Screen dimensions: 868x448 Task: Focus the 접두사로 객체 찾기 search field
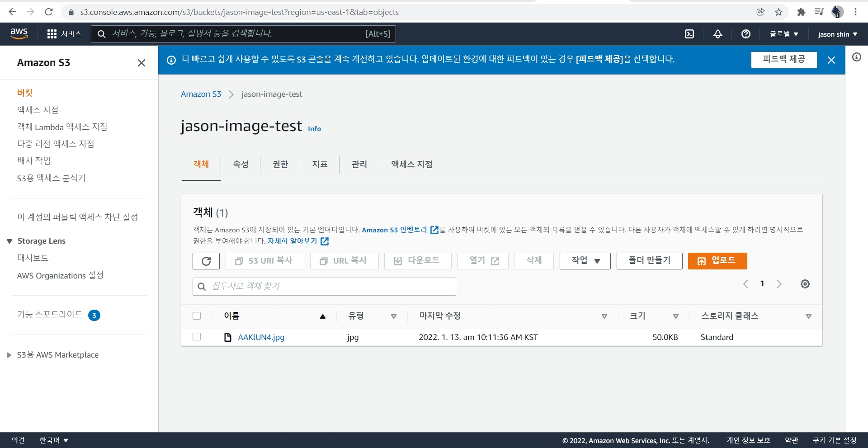tap(324, 287)
